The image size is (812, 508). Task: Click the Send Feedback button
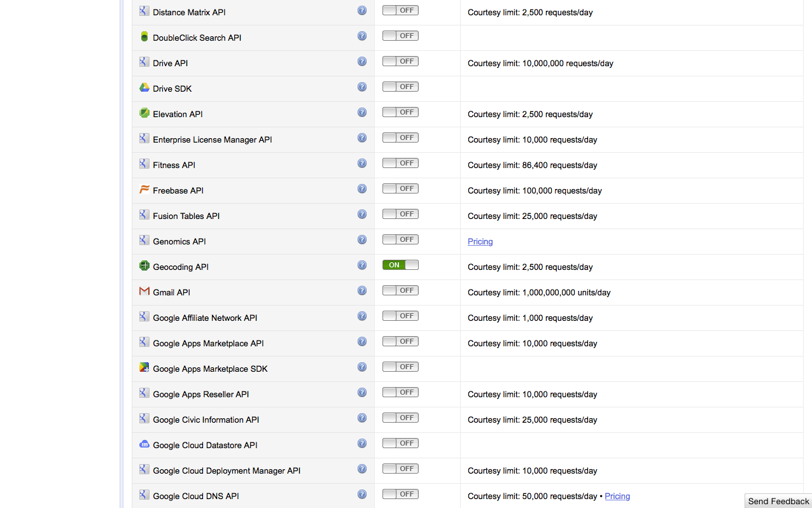(778, 501)
